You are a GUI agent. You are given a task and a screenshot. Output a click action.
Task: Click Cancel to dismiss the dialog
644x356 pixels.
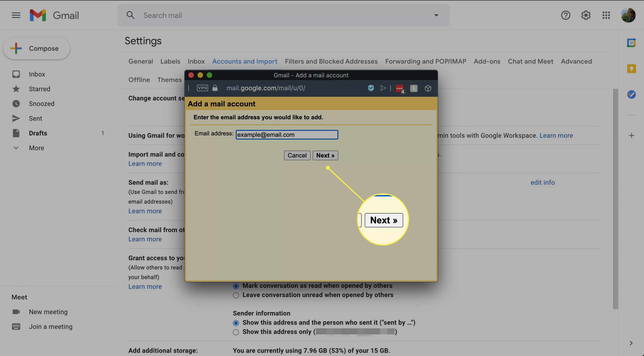[297, 155]
